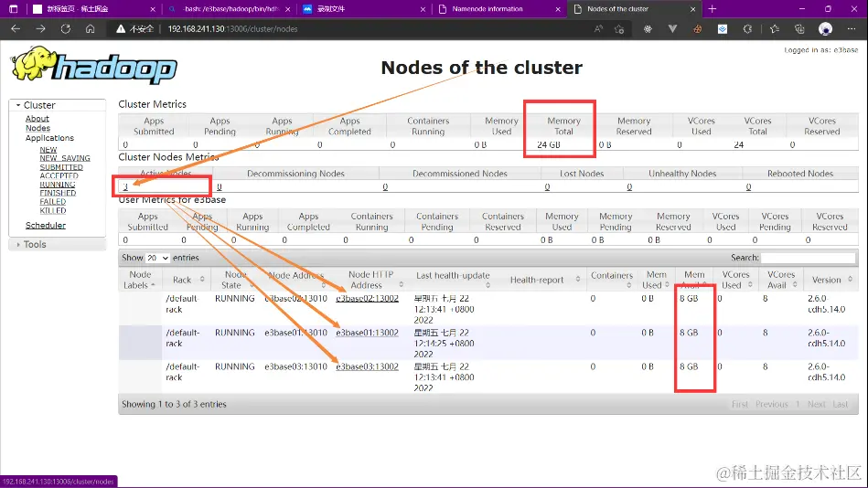Viewport: 868px width, 488px height.
Task: Open node e3base03:13002 HTTP address
Action: [x=367, y=366]
